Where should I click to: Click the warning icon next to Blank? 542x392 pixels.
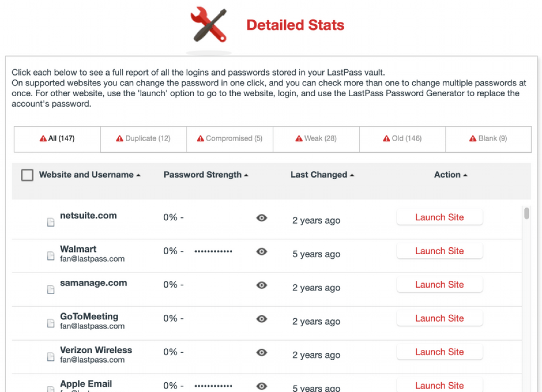pos(472,138)
